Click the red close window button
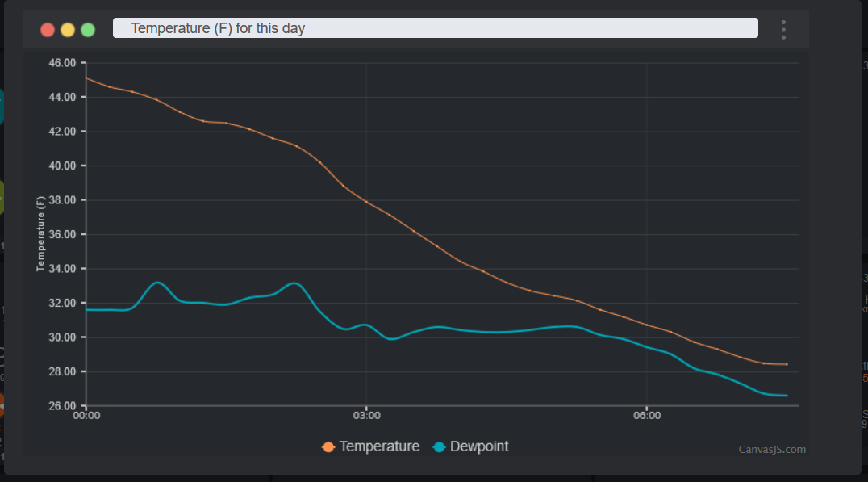Screen dimensions: 868x482 [48, 30]
